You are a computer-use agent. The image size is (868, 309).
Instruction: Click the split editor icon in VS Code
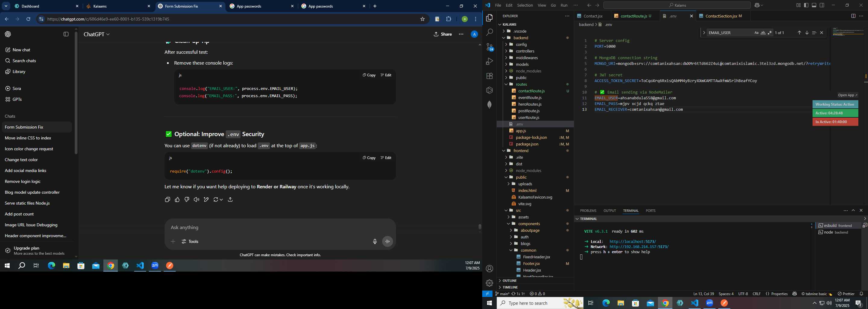point(853,16)
